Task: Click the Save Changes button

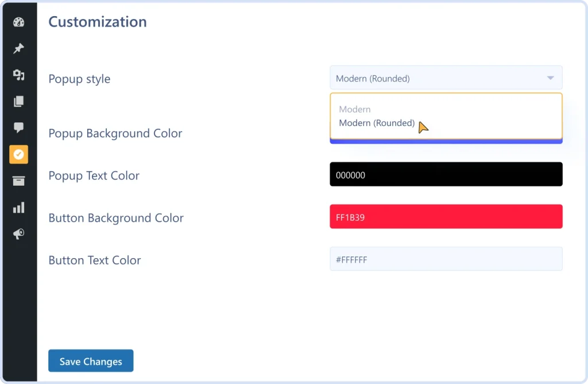Action: [91, 361]
